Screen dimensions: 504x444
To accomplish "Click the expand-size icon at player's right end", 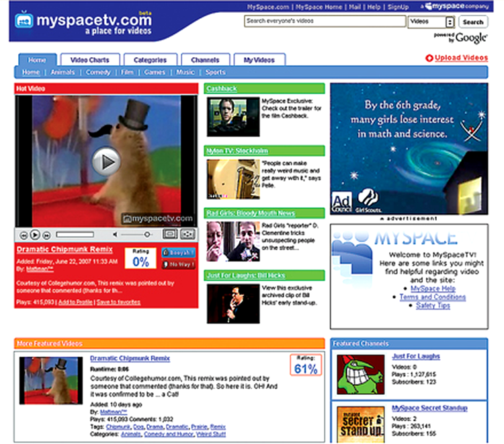I will click(187, 234).
